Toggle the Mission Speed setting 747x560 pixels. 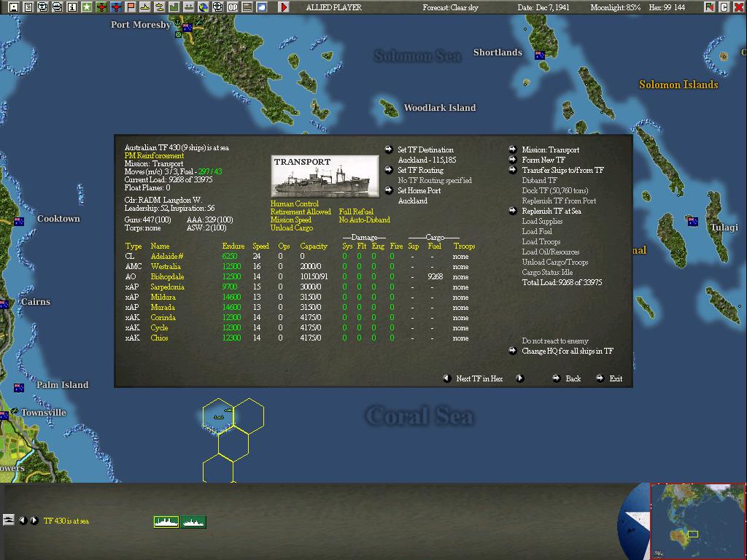290,219
